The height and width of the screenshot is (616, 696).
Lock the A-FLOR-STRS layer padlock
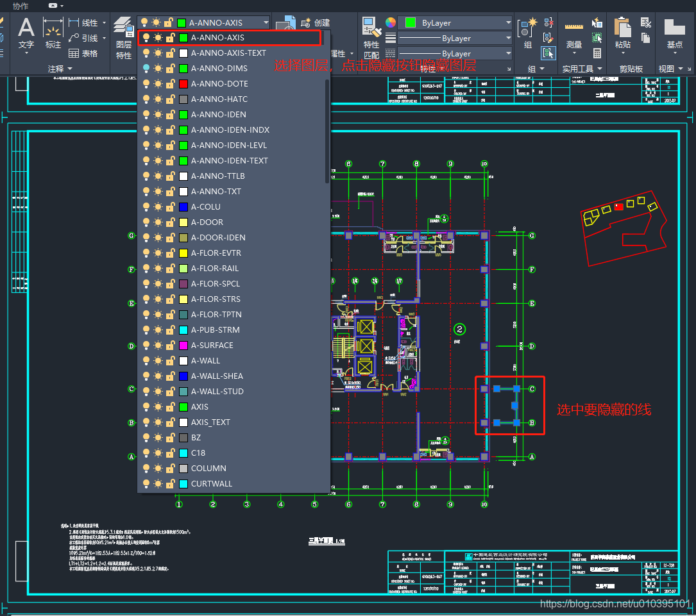170,299
